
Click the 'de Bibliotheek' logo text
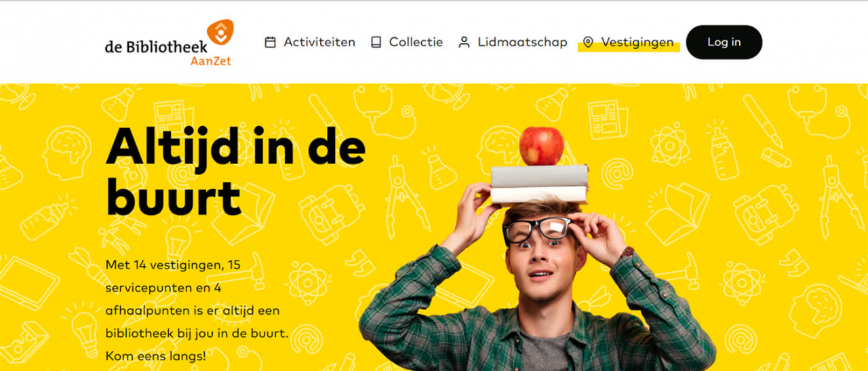[156, 47]
